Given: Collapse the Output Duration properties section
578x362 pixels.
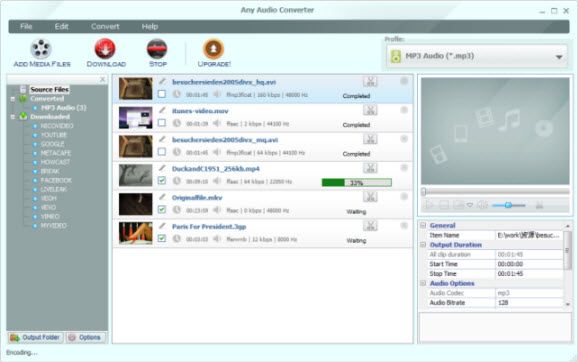Looking at the screenshot, I should click(x=423, y=245).
